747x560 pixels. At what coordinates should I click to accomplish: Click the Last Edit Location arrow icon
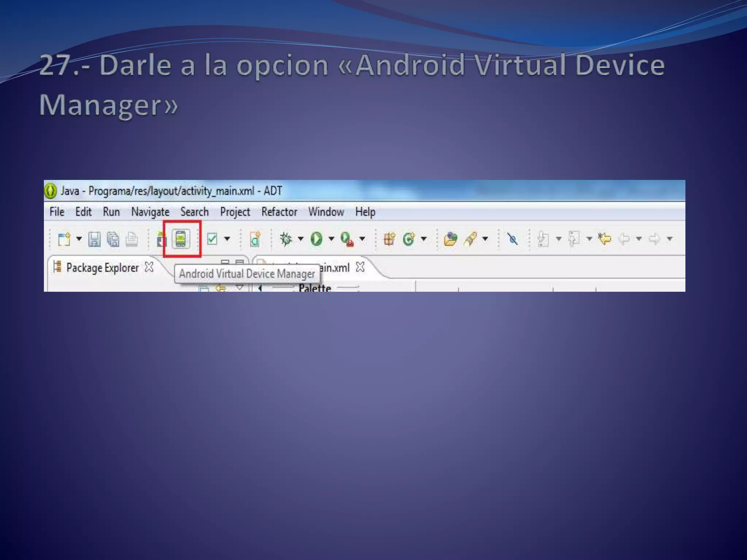605,239
